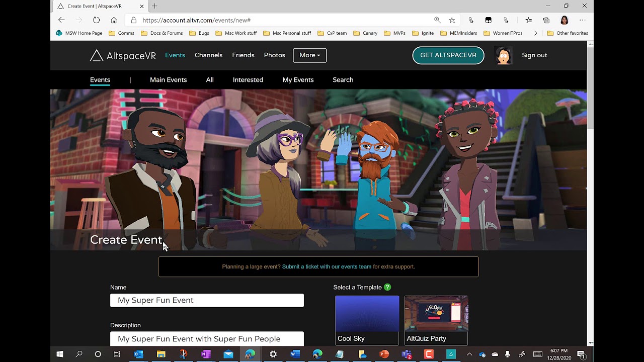Image resolution: width=644 pixels, height=362 pixels.
Task: Go to Events in top navigation
Action: 175,55
